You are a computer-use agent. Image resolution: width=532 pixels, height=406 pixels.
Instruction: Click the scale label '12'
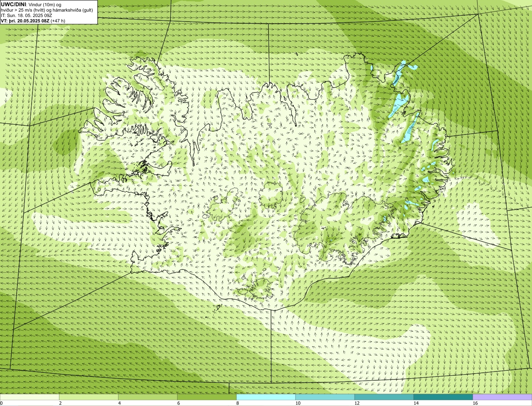pos(357,403)
